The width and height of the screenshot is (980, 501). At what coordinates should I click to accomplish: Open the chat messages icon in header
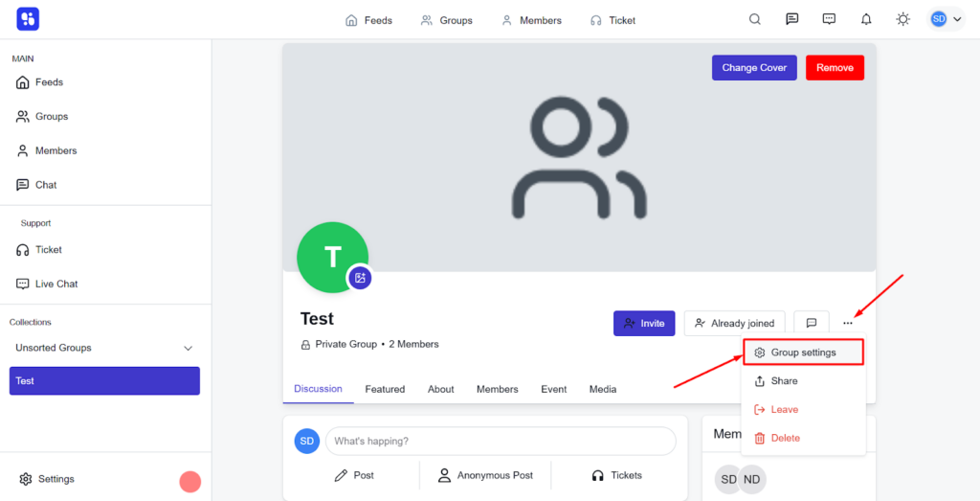tap(791, 19)
